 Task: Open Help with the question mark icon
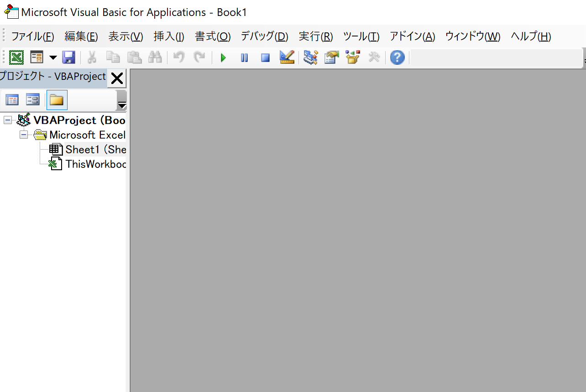pos(397,57)
